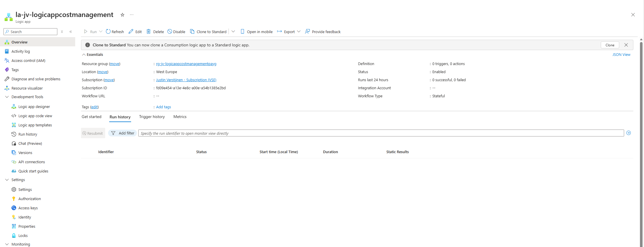Click the go arrow beside run identifier field
The height and width of the screenshot is (247, 644).
pyautogui.click(x=629, y=133)
